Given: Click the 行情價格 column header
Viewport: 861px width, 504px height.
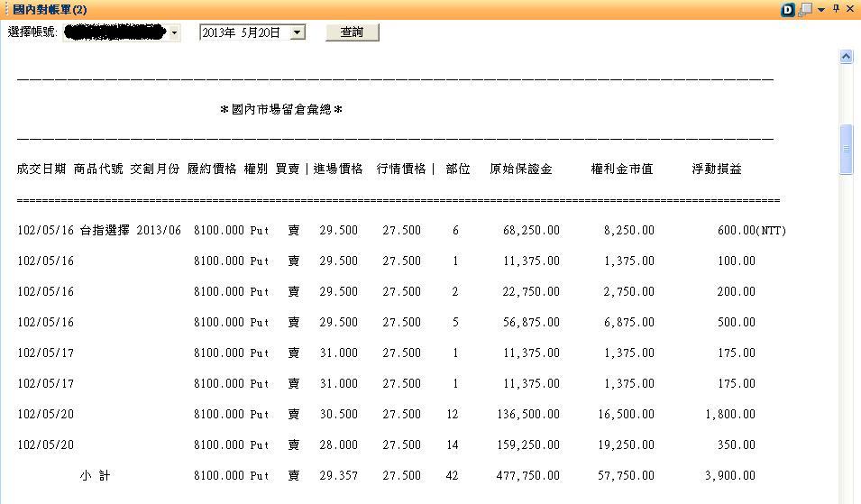Looking at the screenshot, I should [x=401, y=170].
